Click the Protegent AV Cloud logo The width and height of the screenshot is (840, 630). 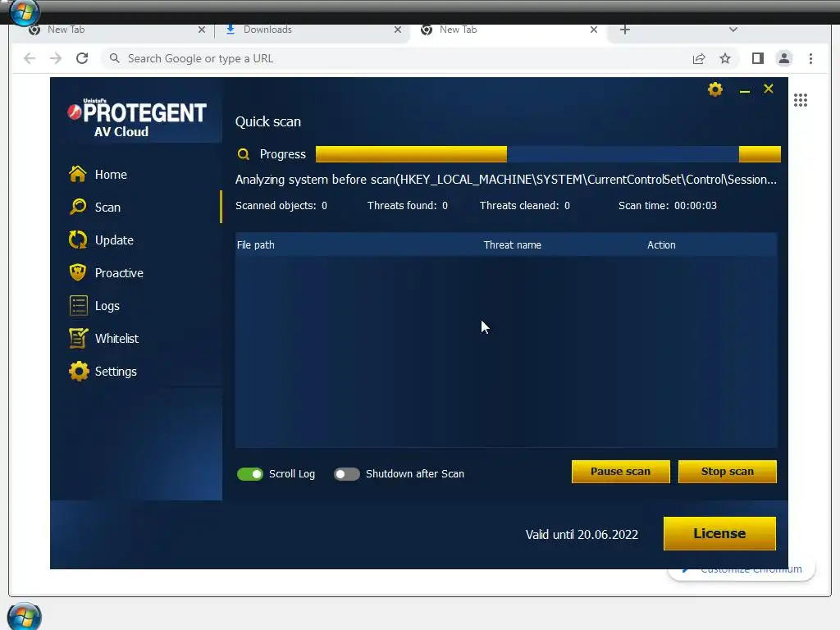(137, 118)
